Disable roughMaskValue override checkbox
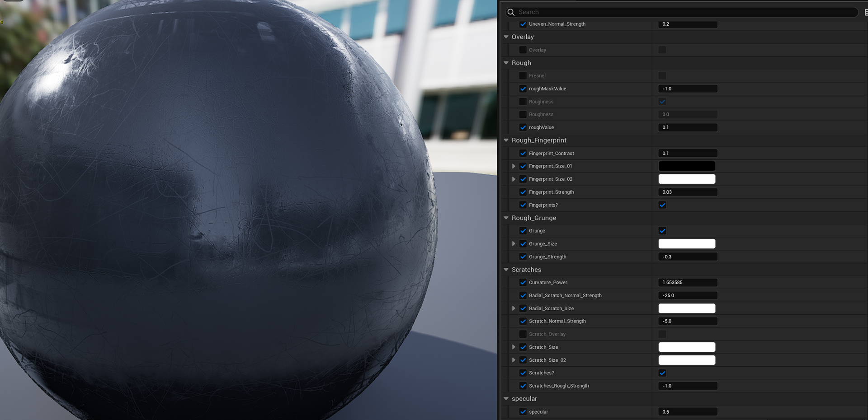Screen dimensions: 868x420 click(523, 89)
